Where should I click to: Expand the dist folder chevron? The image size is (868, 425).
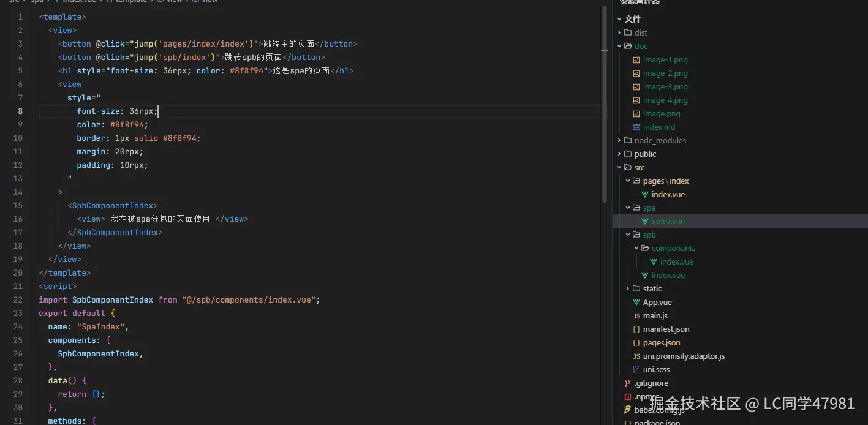tap(619, 32)
